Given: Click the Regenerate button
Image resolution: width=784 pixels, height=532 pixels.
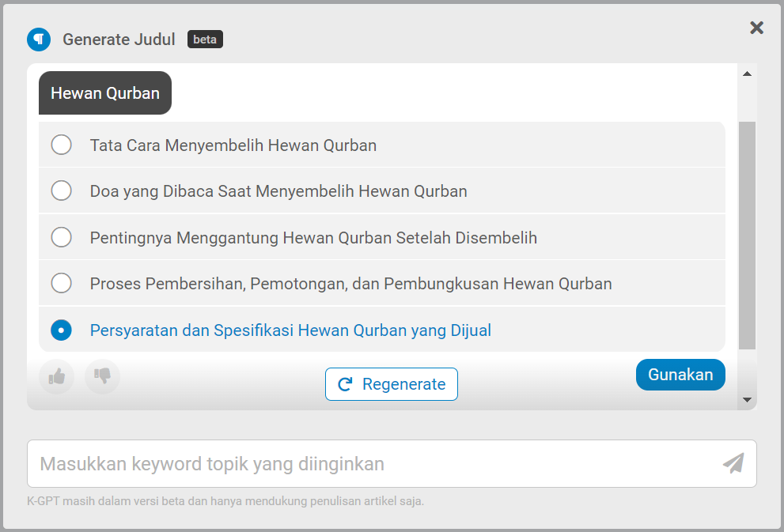Looking at the screenshot, I should [x=392, y=384].
